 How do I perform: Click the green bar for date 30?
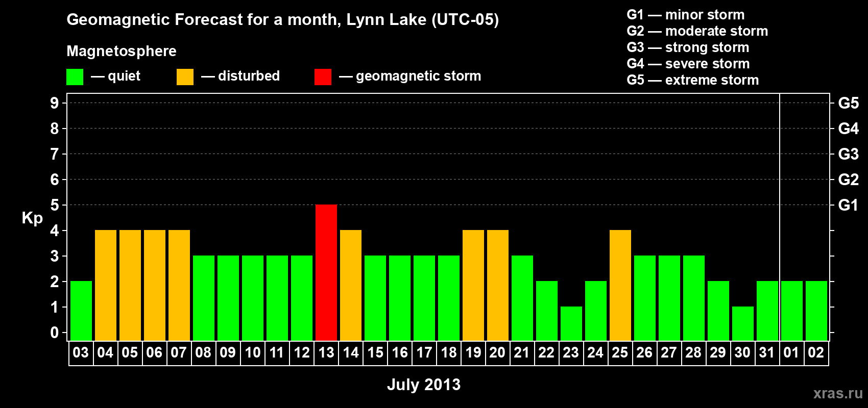pos(743,323)
